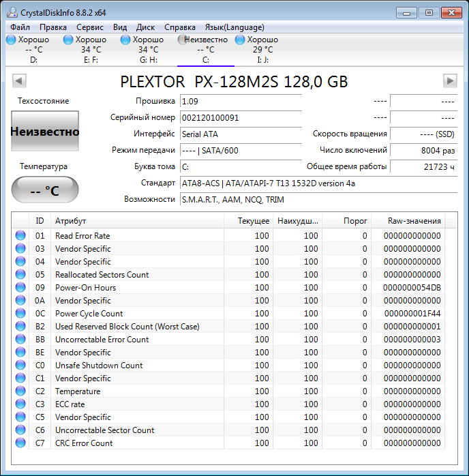Go to next disk arrow
This screenshot has width=469, height=476.
coord(450,80)
